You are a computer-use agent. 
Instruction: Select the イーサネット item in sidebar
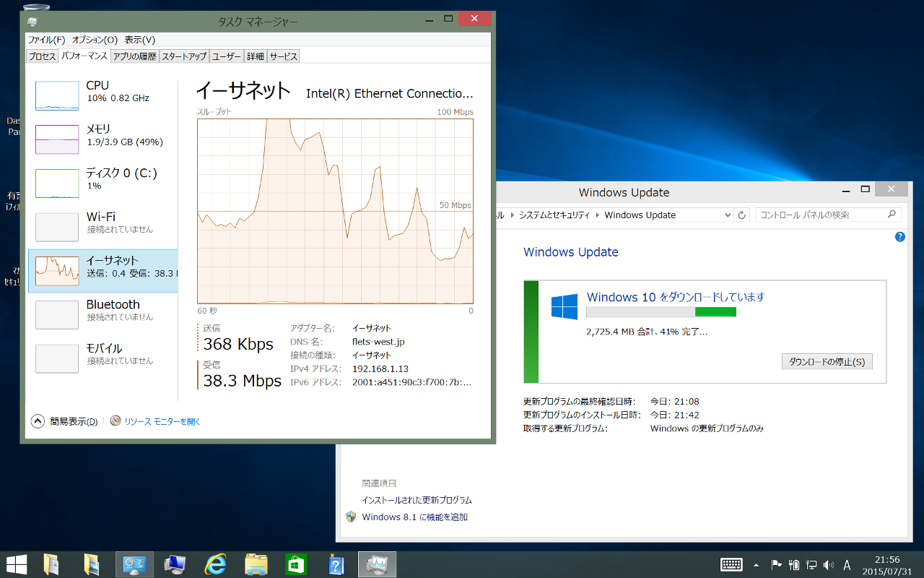pos(103,271)
